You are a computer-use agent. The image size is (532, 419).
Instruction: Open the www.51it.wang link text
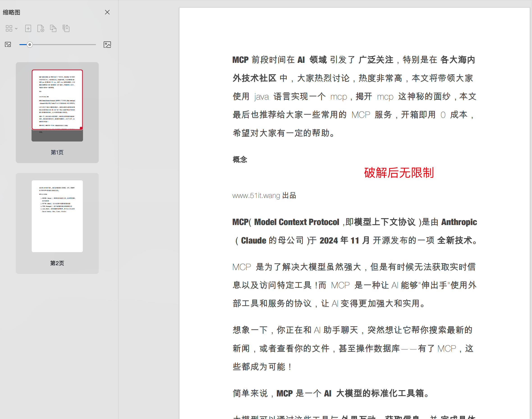(256, 196)
